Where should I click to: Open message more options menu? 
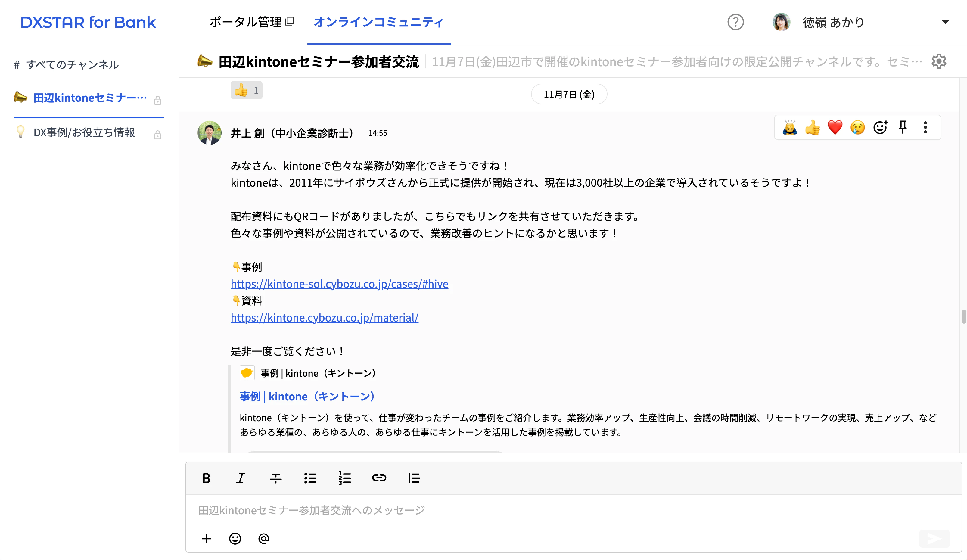(x=925, y=127)
